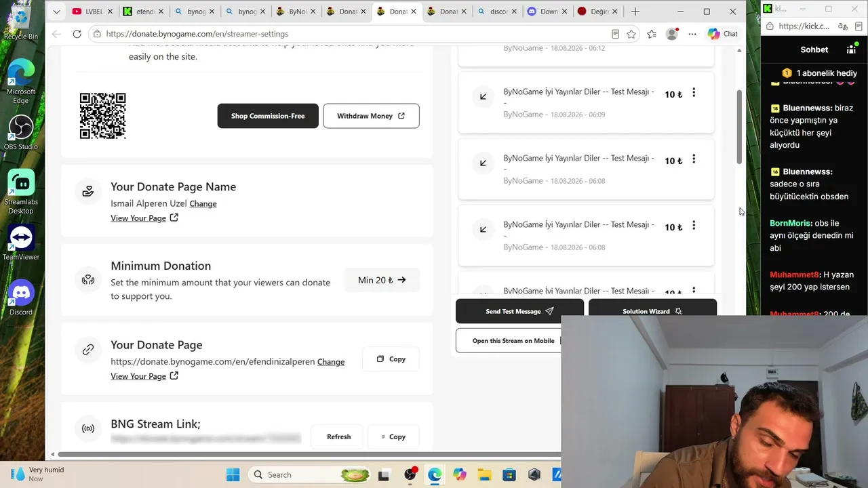Click Shop Commission-Free button
The image size is (868, 488).
(268, 116)
